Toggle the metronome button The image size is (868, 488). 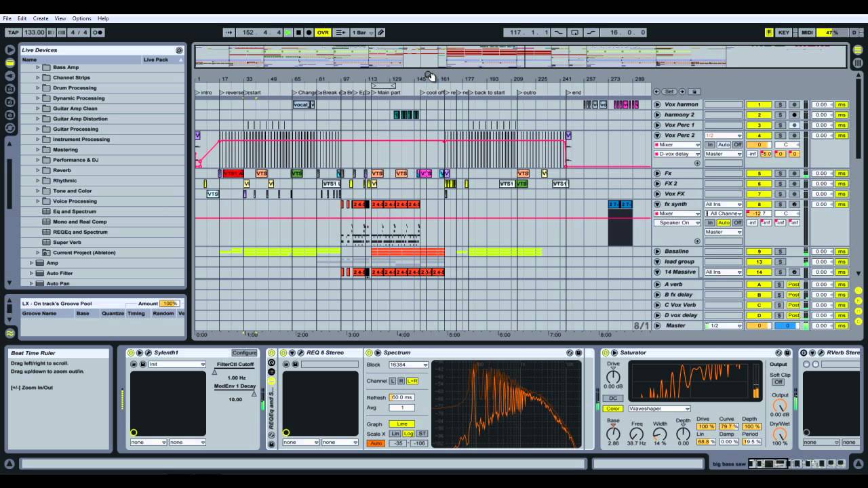click(98, 33)
